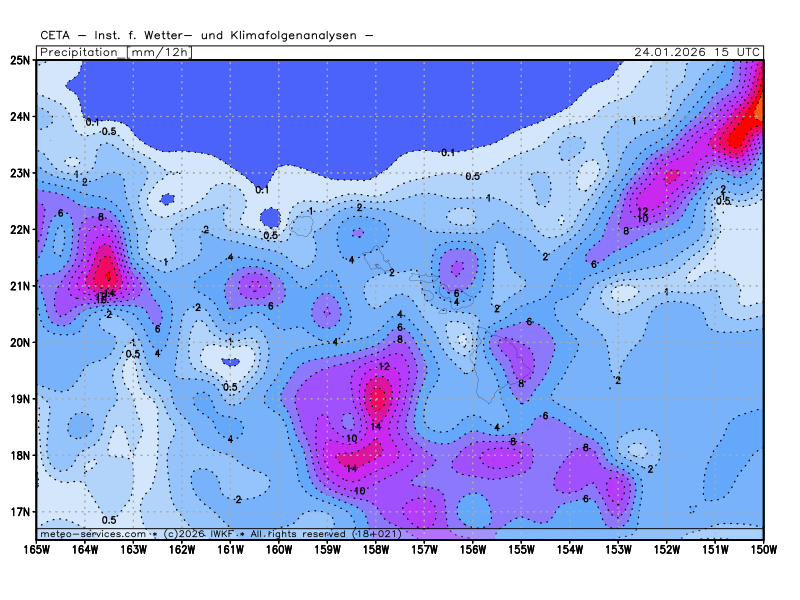Select the 12 contour label in map center

[x=384, y=367]
